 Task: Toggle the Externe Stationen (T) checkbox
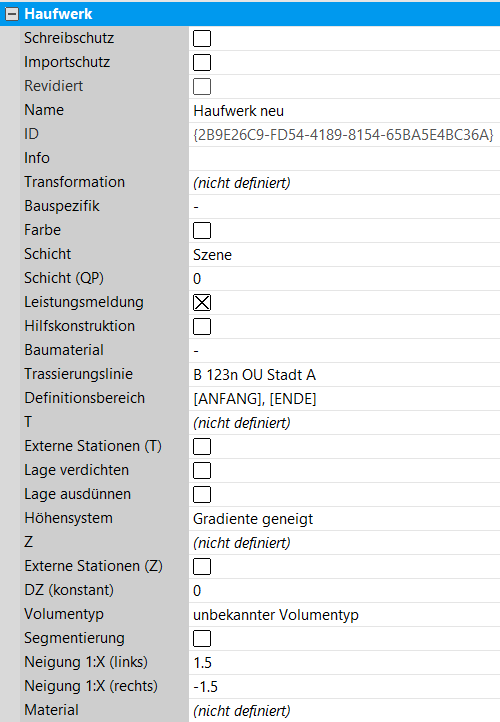(202, 447)
